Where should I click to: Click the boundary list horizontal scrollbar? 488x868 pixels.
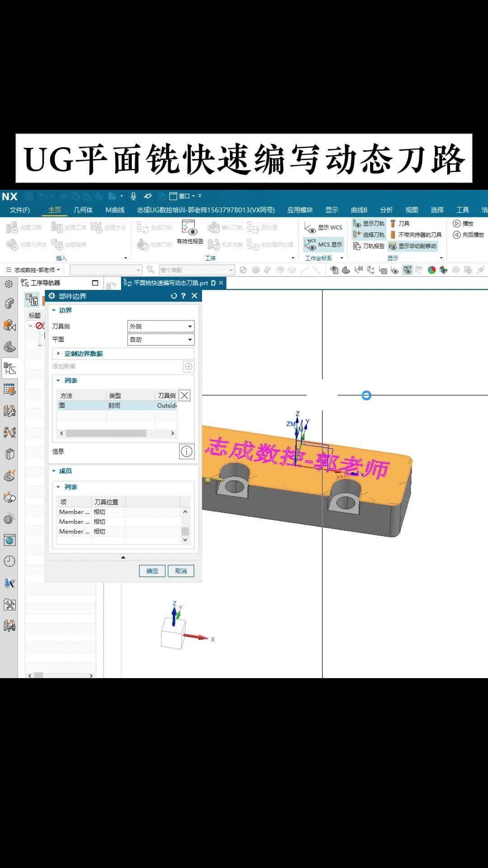point(106,433)
